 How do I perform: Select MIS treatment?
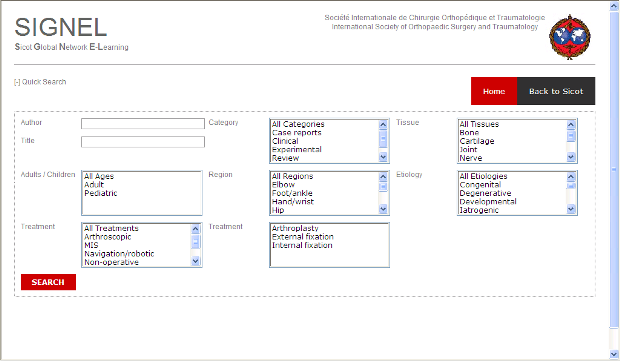91,246
